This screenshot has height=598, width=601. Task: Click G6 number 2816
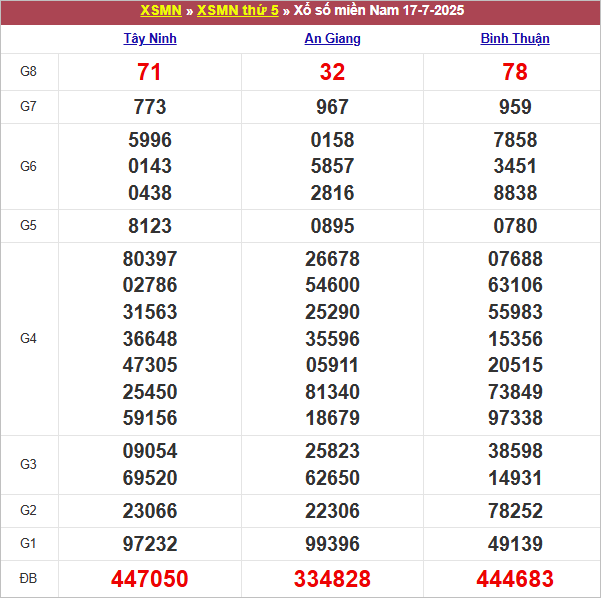coord(332,193)
